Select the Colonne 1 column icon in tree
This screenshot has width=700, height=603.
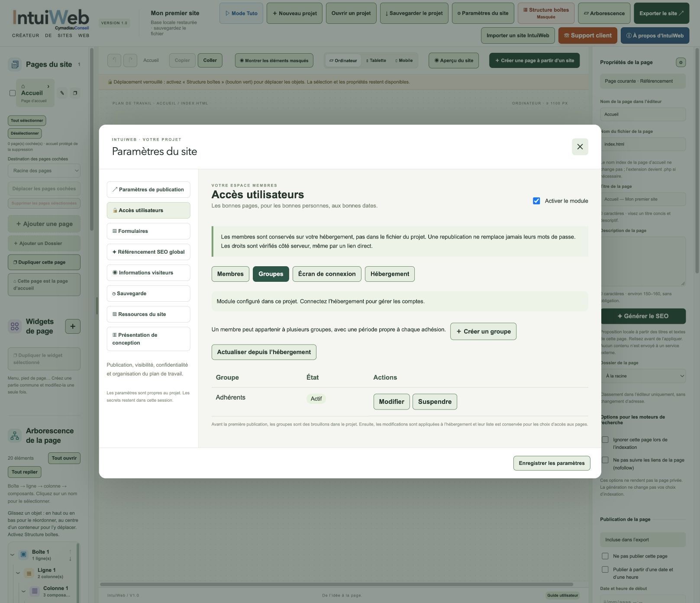(x=35, y=591)
